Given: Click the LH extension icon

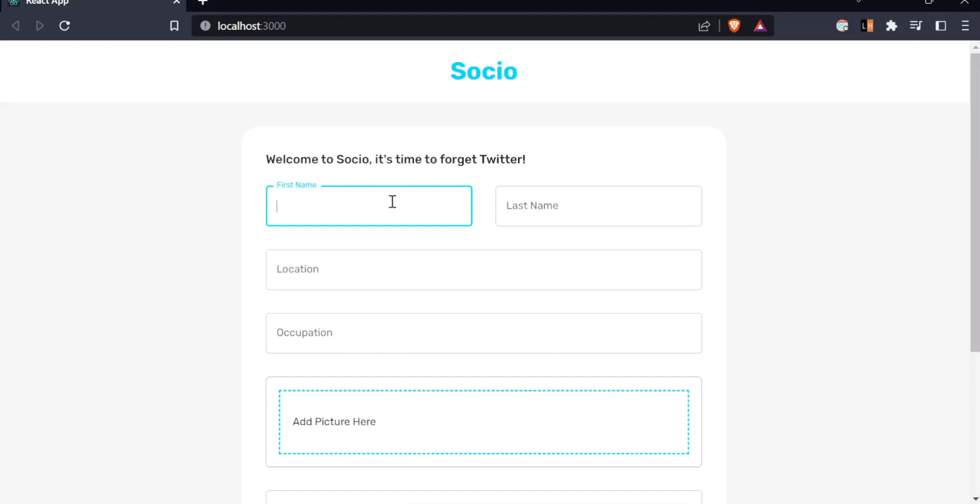Looking at the screenshot, I should pyautogui.click(x=867, y=26).
